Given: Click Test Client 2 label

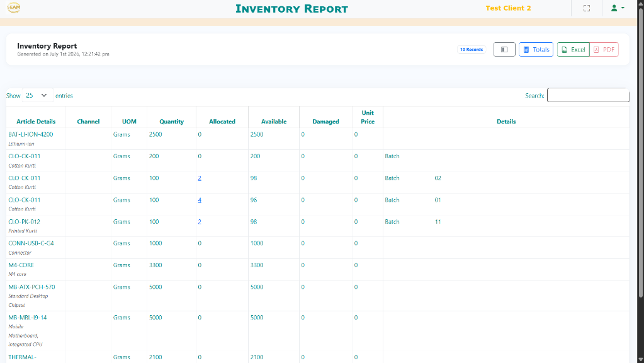Looking at the screenshot, I should click(x=508, y=8).
